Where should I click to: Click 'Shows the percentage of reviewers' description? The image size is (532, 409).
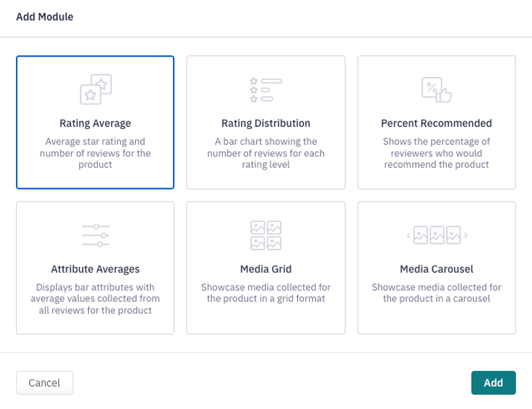point(436,153)
